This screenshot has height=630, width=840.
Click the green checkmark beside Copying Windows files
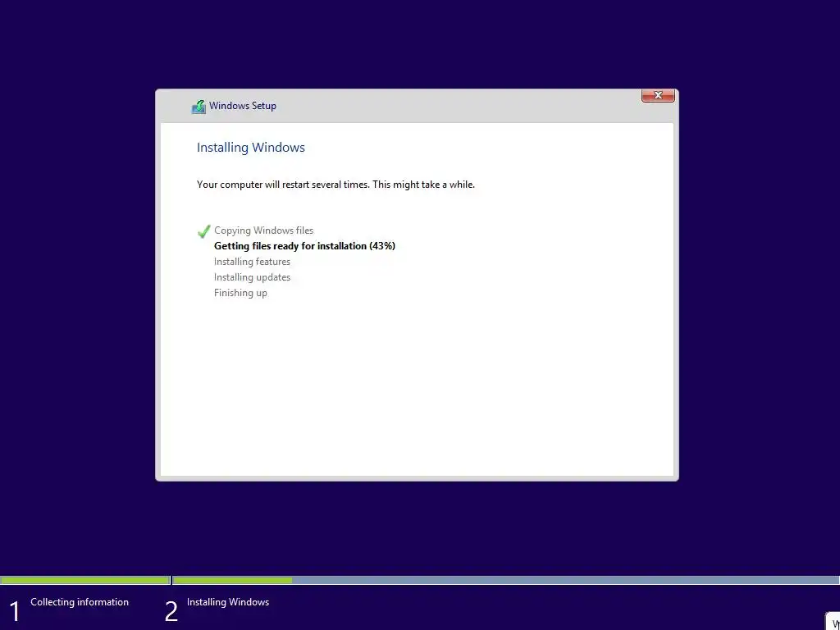coord(203,231)
